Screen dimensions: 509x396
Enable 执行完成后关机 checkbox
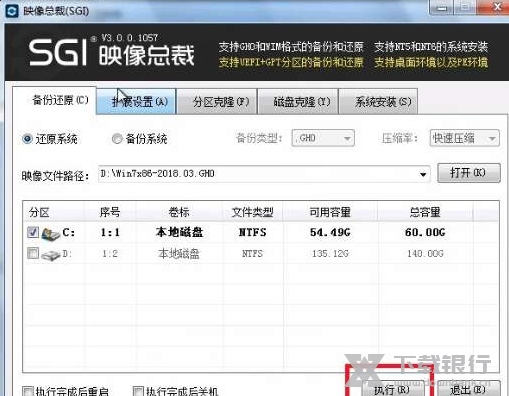(x=138, y=391)
